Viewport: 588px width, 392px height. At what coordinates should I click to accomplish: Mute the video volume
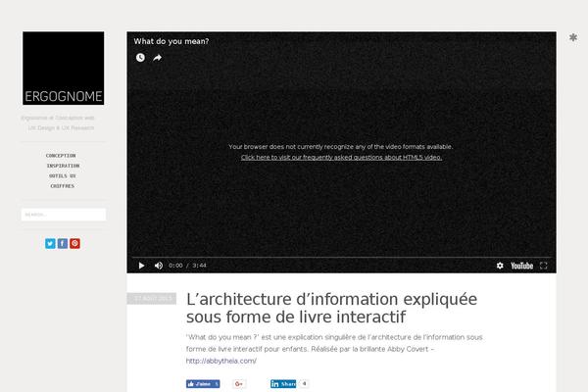coord(159,266)
